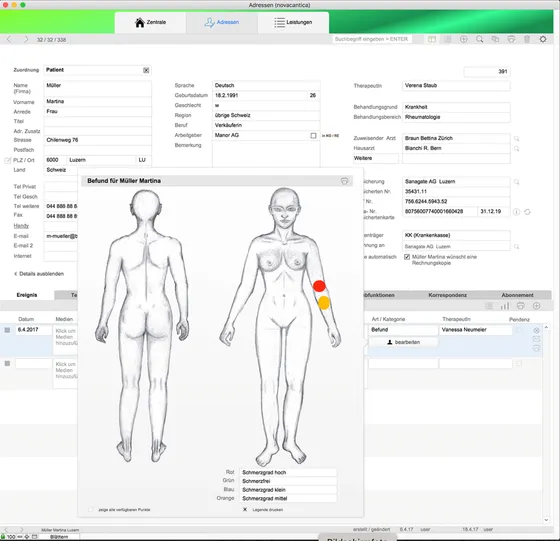Switch to list view grid icon
Screen dimensions: 560x541
coord(448,39)
